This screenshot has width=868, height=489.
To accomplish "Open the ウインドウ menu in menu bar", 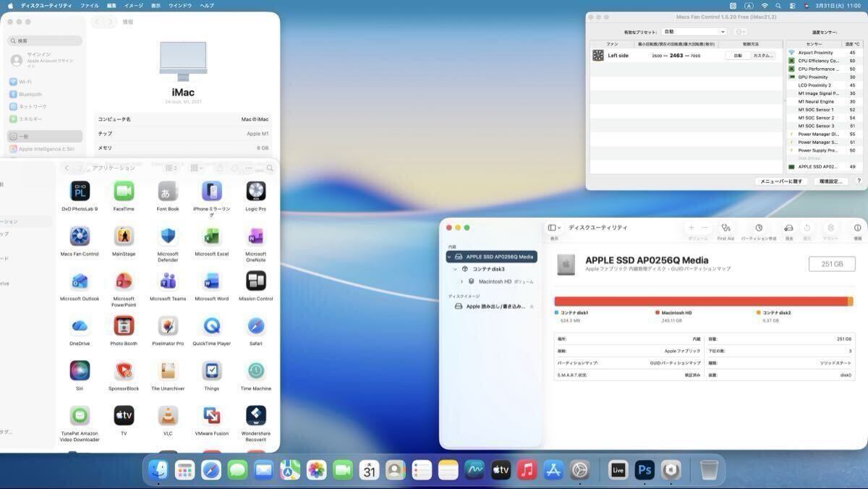I will click(180, 5).
